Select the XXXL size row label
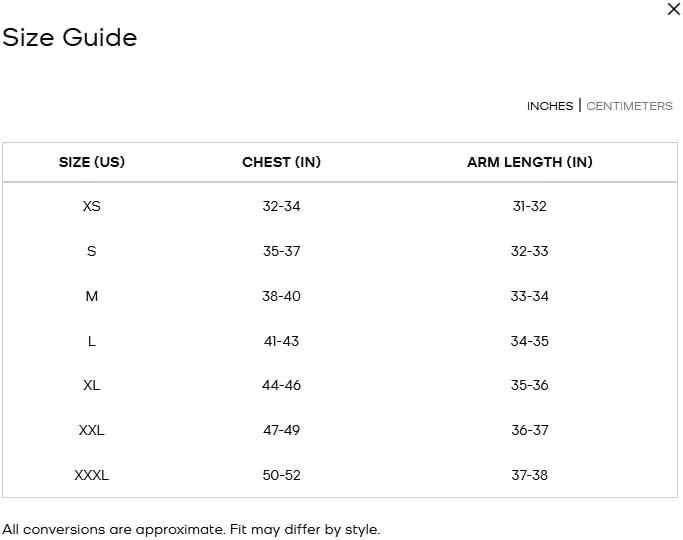 tap(92, 475)
